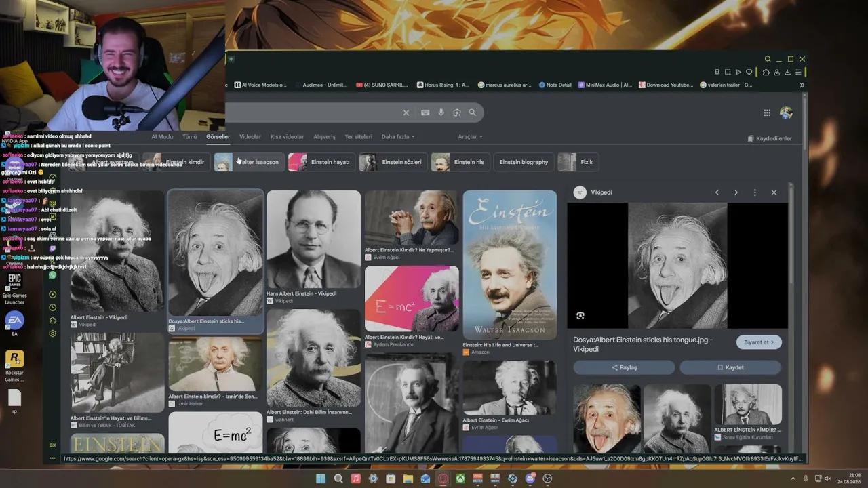Switch to the AI Modu tab
This screenshot has width=868, height=488.
162,137
